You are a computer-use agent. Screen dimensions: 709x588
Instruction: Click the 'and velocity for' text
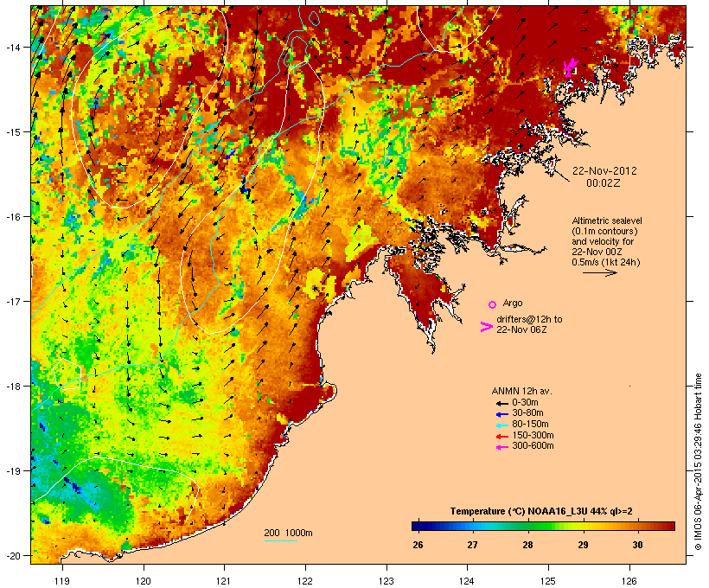click(x=603, y=241)
